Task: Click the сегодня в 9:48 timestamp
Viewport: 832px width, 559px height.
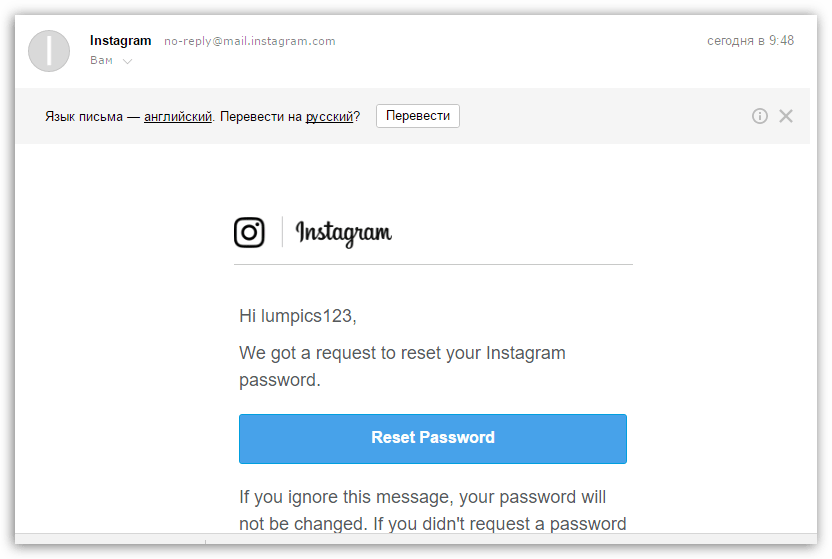Action: [x=750, y=41]
